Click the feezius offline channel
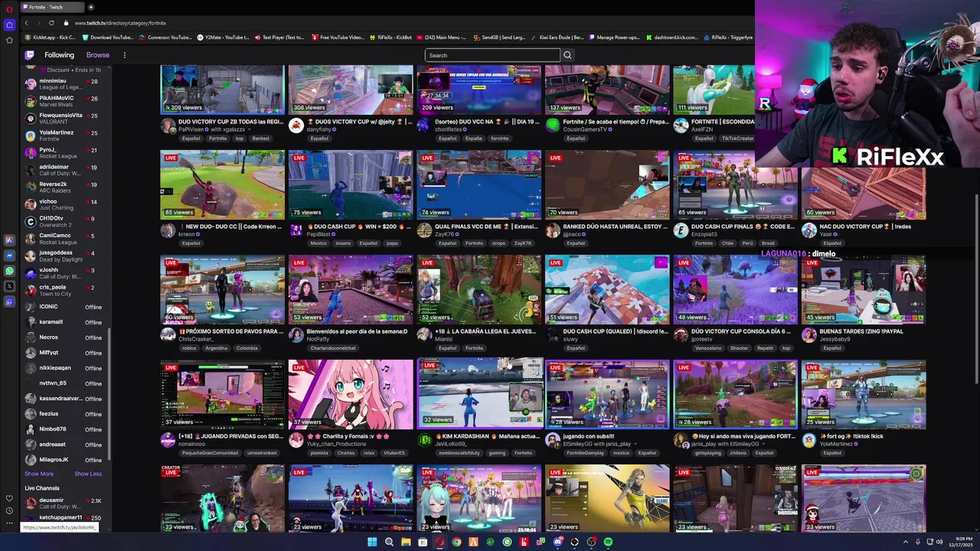Image resolution: width=980 pixels, height=551 pixels. (64, 414)
